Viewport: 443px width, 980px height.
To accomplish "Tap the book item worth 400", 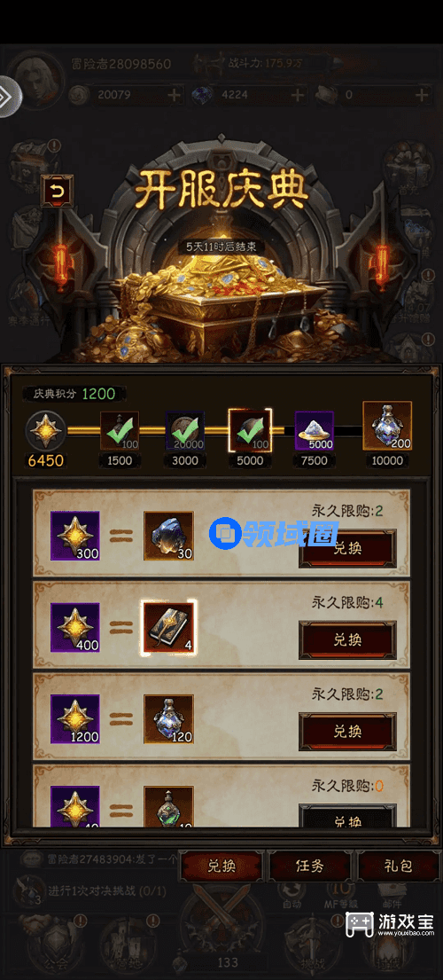I will point(168,628).
